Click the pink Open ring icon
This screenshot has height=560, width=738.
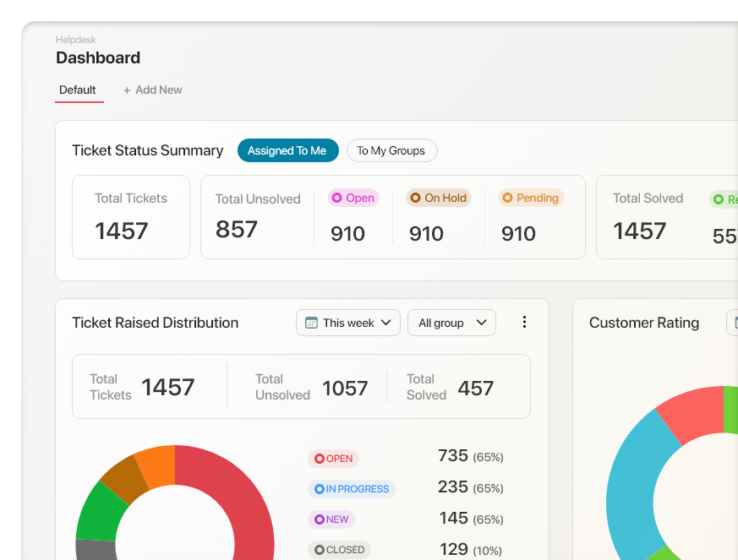click(336, 198)
